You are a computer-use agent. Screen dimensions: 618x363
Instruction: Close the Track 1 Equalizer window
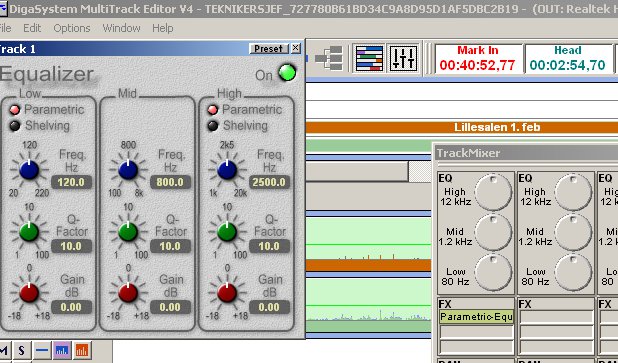(296, 48)
